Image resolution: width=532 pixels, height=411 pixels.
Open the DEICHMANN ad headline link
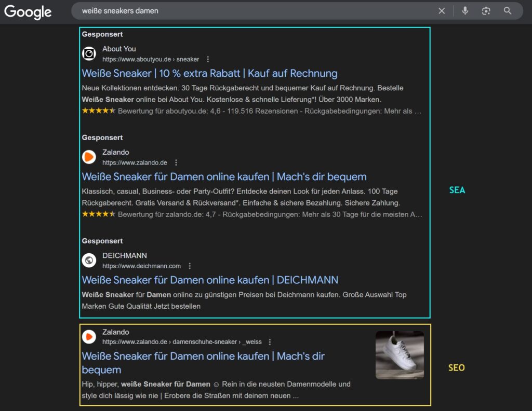(210, 280)
